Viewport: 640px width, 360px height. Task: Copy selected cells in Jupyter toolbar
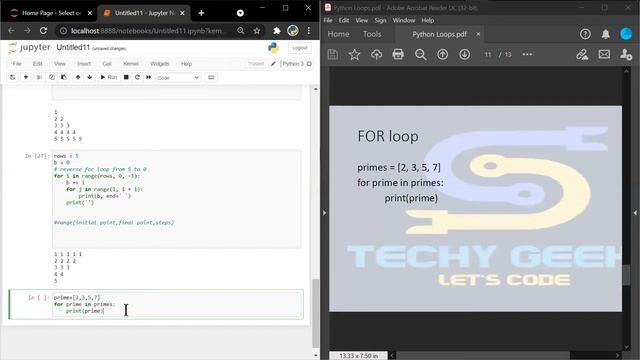pos(52,77)
